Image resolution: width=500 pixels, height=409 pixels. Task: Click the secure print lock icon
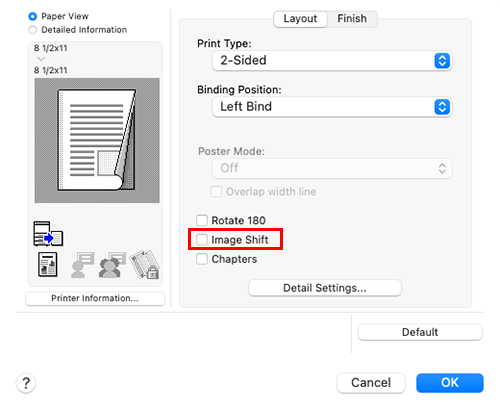(x=145, y=265)
